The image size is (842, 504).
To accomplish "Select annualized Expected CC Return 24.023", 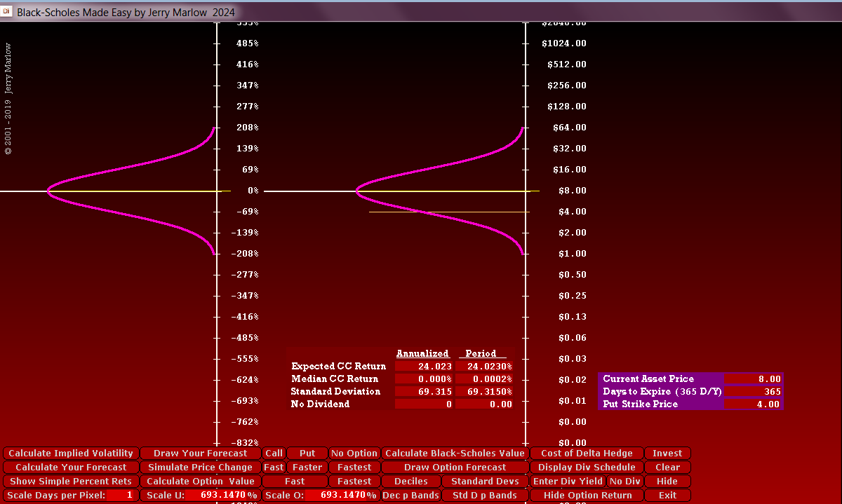I will click(424, 367).
